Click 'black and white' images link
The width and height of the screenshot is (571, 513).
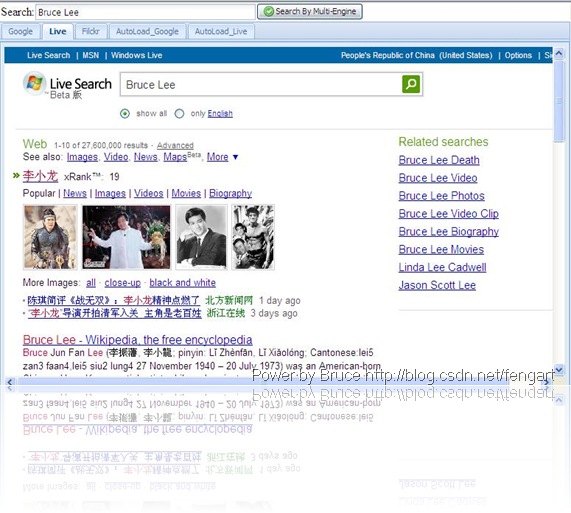[182, 283]
